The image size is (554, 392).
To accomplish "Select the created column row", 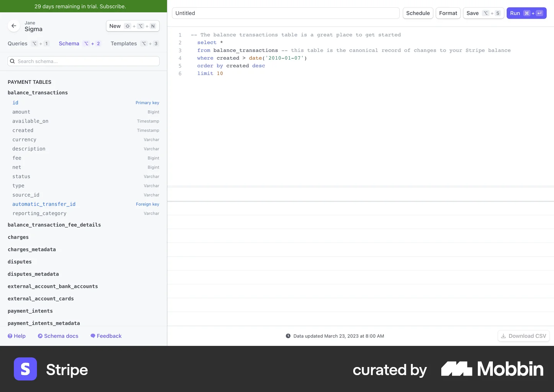I will coord(85,130).
